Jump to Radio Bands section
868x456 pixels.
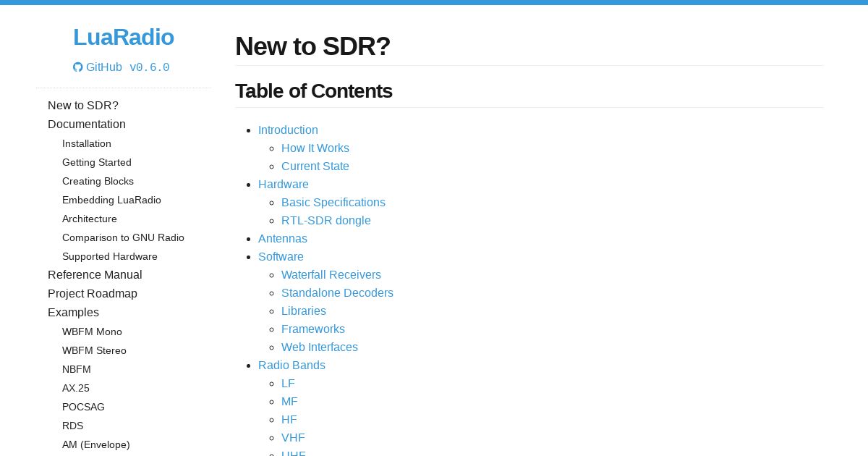coord(292,366)
